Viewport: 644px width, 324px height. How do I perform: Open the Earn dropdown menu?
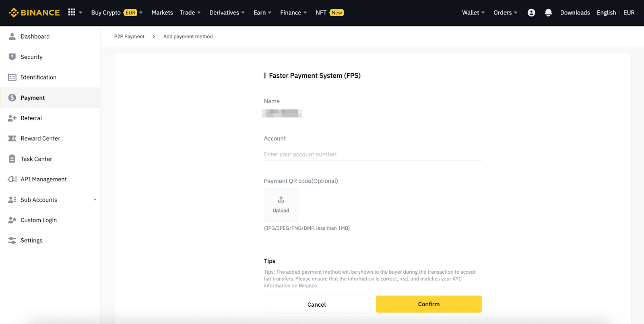coord(262,13)
